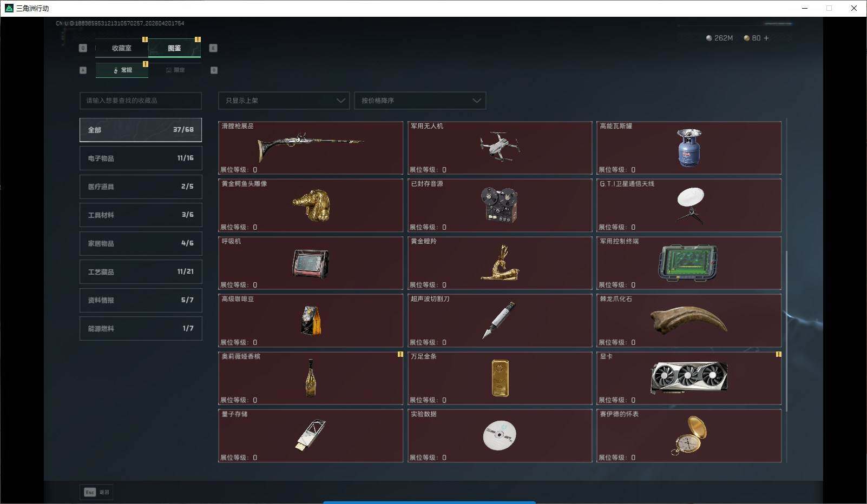867x504 pixels.
Task: Switch to the 图鉴 tab
Action: (x=174, y=48)
